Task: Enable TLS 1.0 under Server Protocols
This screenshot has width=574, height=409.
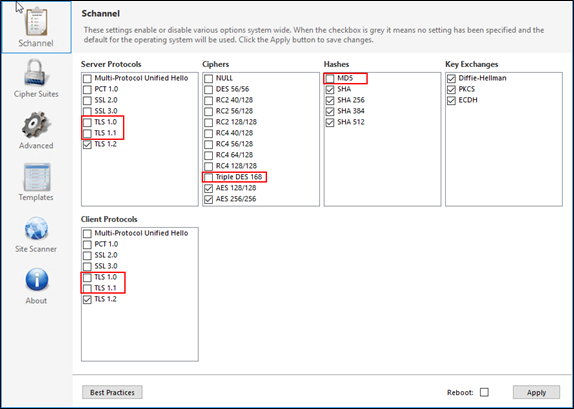Action: point(87,122)
